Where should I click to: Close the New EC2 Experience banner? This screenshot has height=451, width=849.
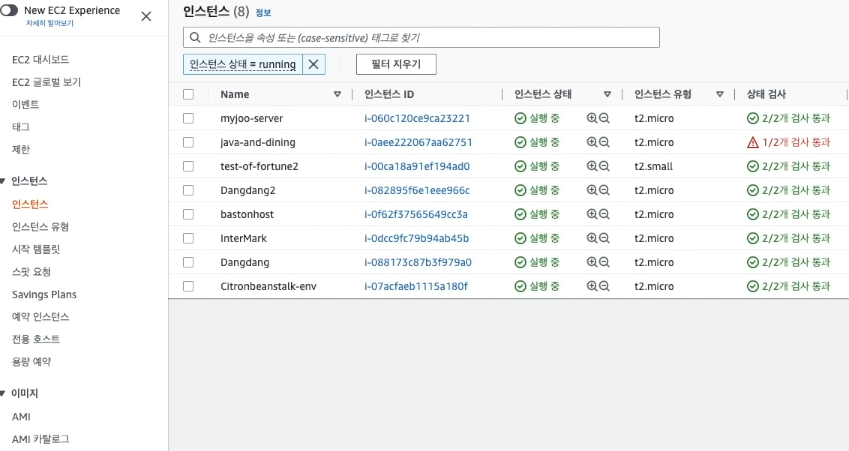pos(146,16)
